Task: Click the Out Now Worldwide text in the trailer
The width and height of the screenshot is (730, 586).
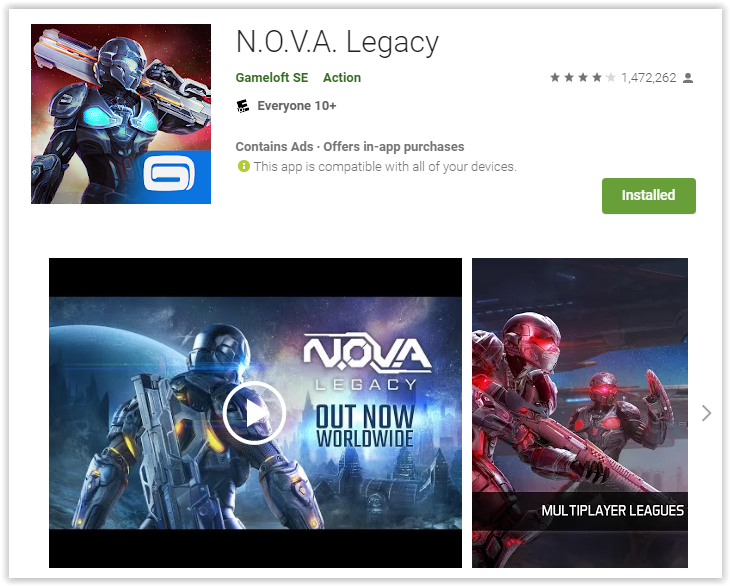Action: pos(365,426)
